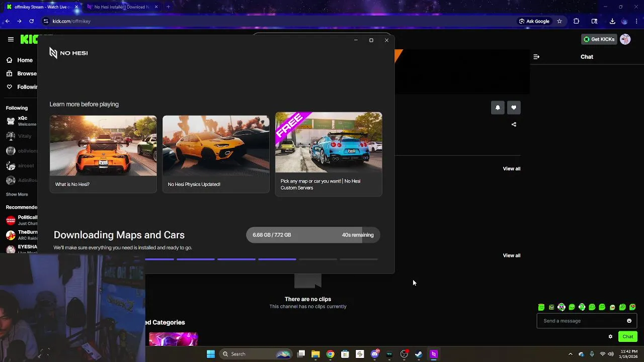
Task: Open xQc channel in Following list
Action: pos(21,121)
